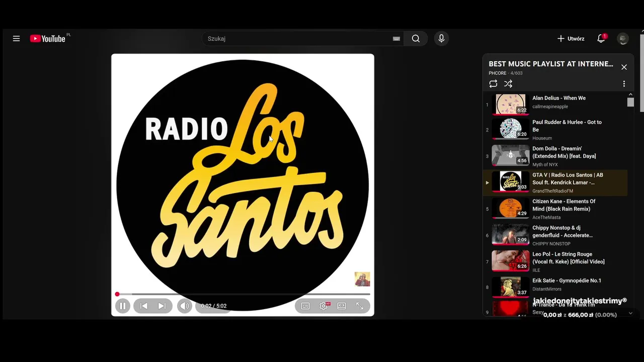Skip to previous video in playlist
The image size is (644, 362).
point(144,306)
